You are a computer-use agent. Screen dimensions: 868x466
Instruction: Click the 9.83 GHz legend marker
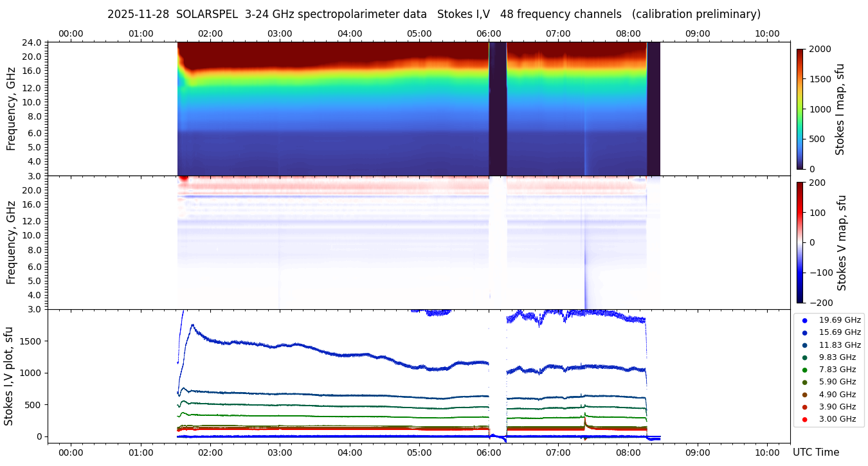[804, 357]
